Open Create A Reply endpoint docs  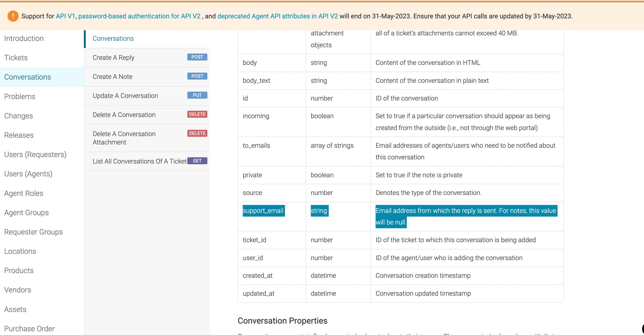pos(113,58)
